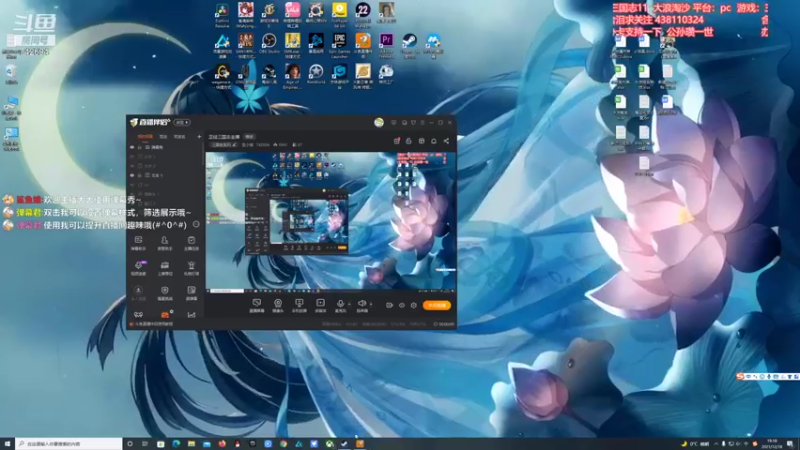
Task: Add a new scene with plus button
Action: [199, 137]
